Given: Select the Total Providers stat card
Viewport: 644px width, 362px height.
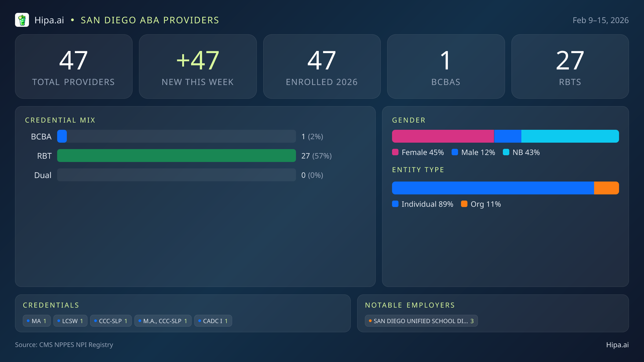Looking at the screenshot, I should click(x=74, y=66).
